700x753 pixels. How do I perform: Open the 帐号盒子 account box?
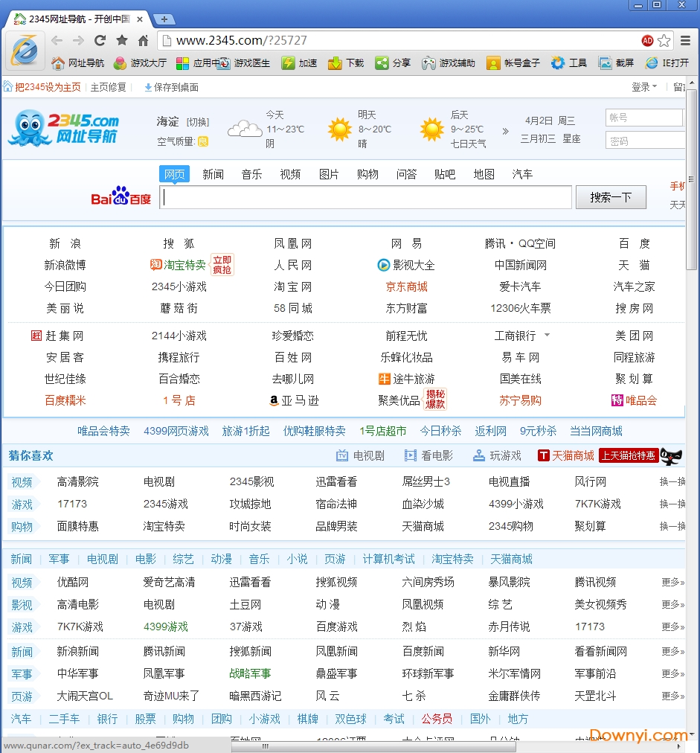pyautogui.click(x=513, y=63)
